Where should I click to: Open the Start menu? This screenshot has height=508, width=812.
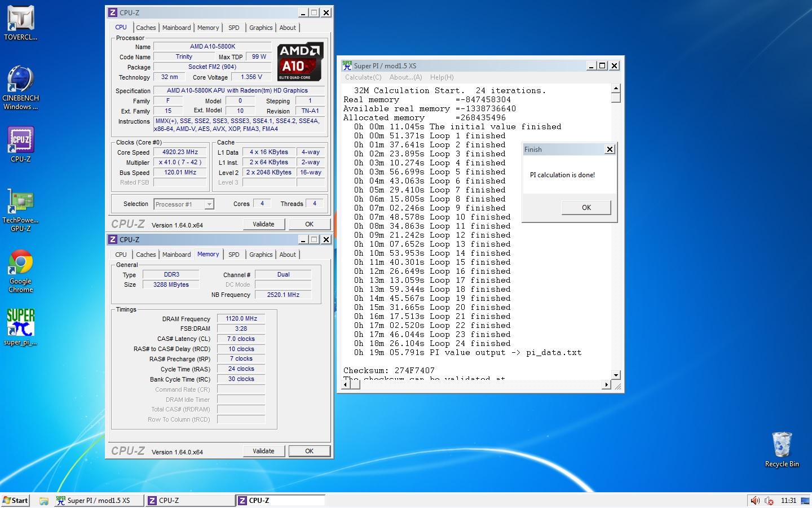click(15, 501)
